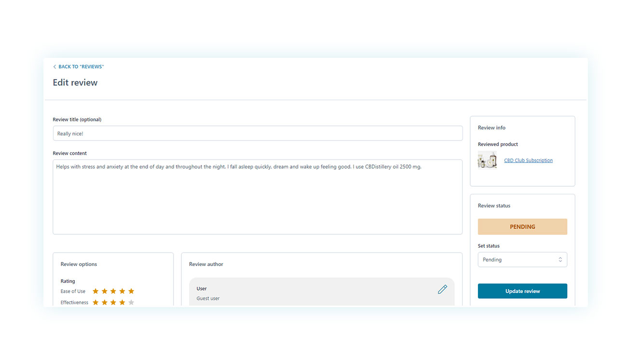Set Effectiveness rating to fourth star
627x364 pixels.
[x=122, y=302]
